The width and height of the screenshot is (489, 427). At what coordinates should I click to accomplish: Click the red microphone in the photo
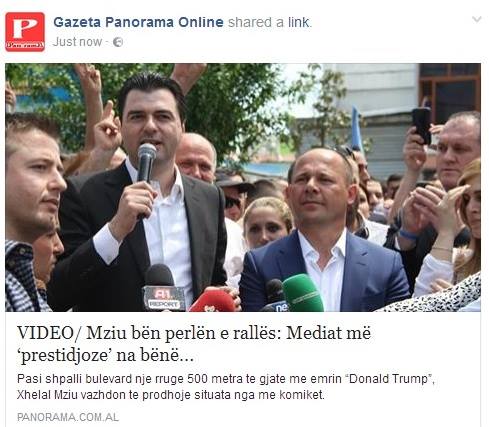213,302
